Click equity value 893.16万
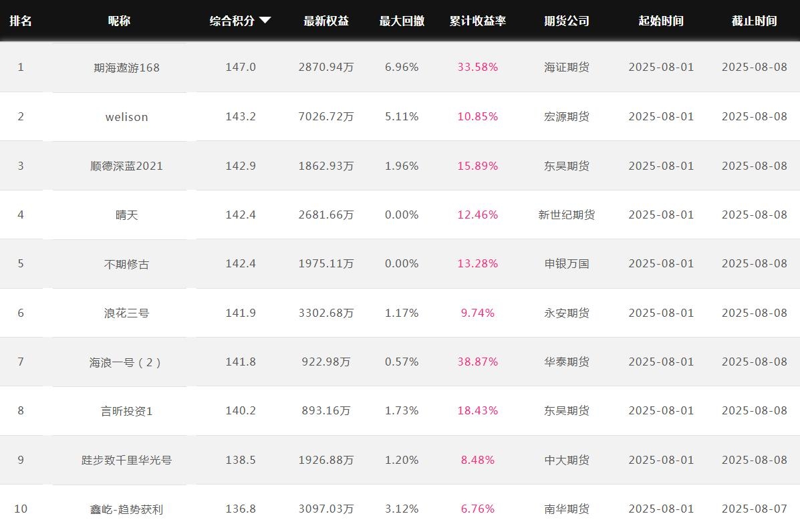The height and width of the screenshot is (532, 800). pos(326,410)
